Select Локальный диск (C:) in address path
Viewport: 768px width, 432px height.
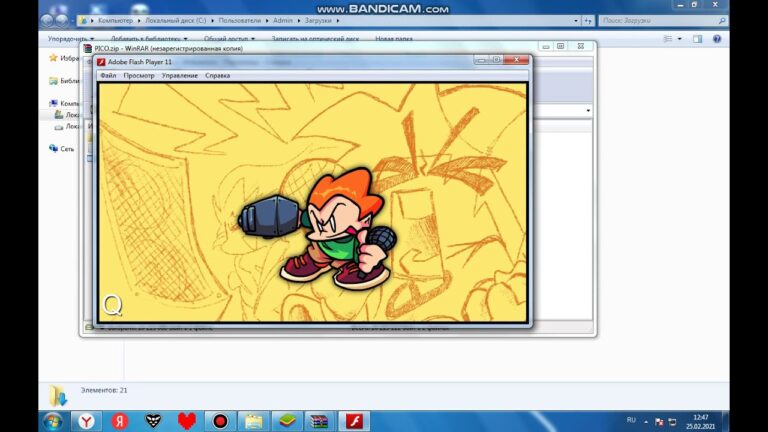click(175, 21)
